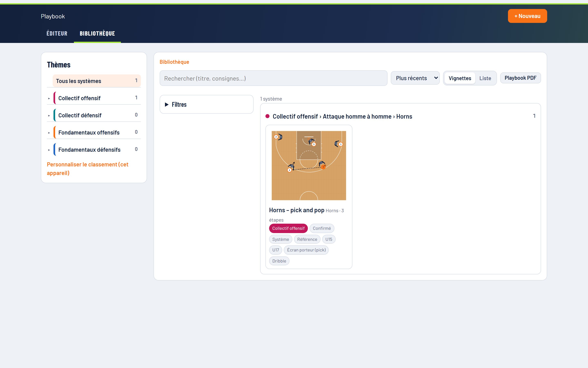Click the Collectif offensif pink tag
This screenshot has height=368, width=588.
[x=288, y=228]
